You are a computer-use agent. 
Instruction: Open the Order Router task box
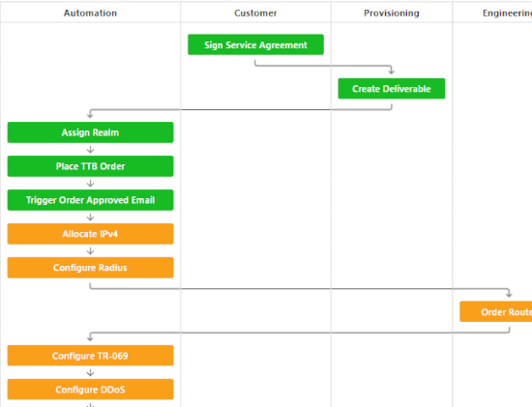(495, 311)
